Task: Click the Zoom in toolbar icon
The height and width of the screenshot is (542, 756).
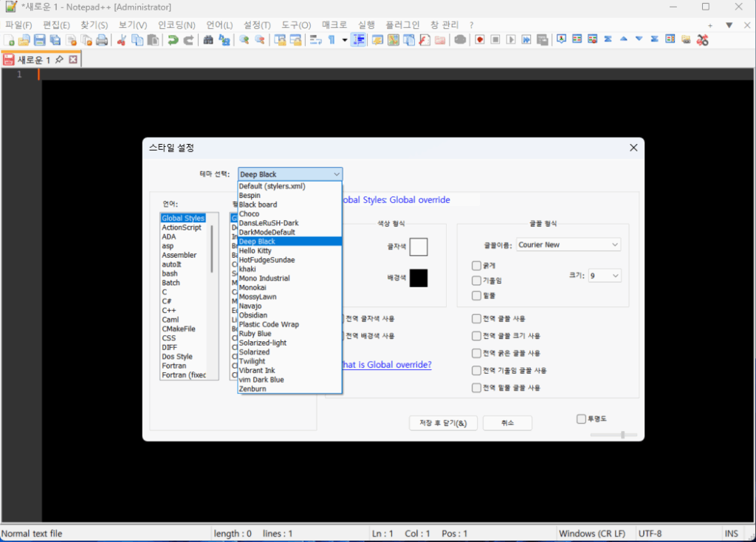Action: coord(244,40)
